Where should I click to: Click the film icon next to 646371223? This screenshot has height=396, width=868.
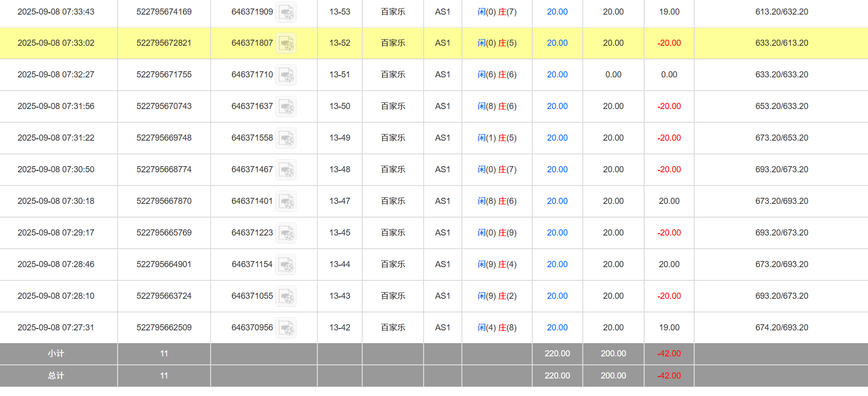point(286,233)
